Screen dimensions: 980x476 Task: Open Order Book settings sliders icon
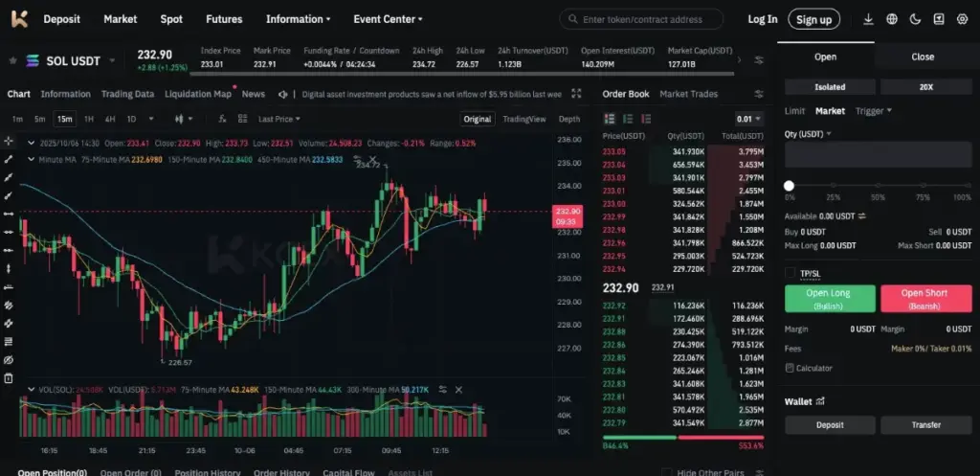pyautogui.click(x=759, y=94)
